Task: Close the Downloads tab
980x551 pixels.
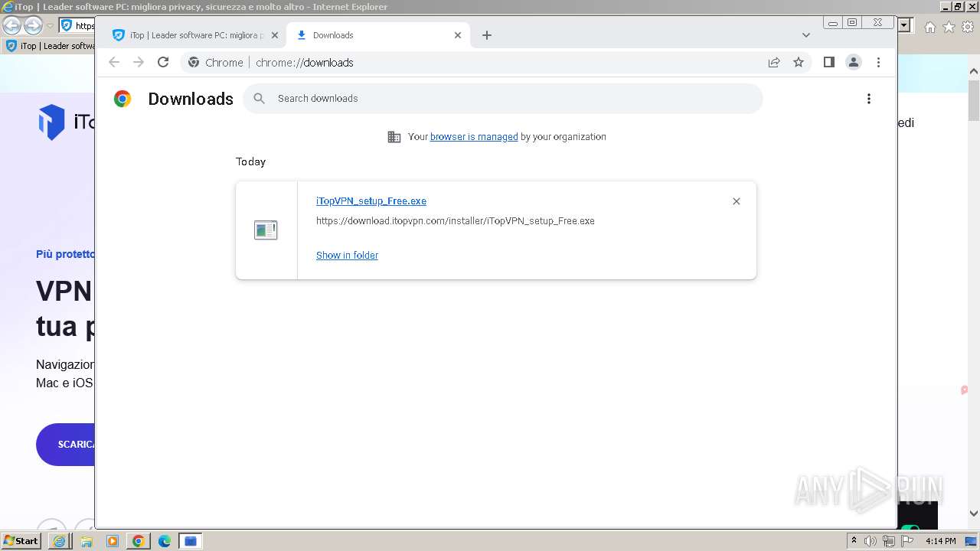Action: (458, 35)
